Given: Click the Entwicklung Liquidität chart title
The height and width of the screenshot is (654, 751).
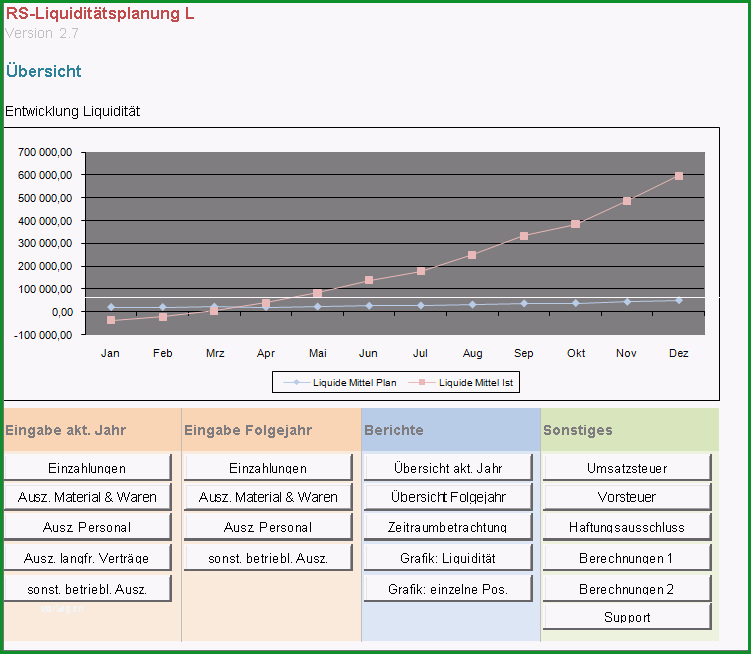Looking at the screenshot, I should point(72,111).
